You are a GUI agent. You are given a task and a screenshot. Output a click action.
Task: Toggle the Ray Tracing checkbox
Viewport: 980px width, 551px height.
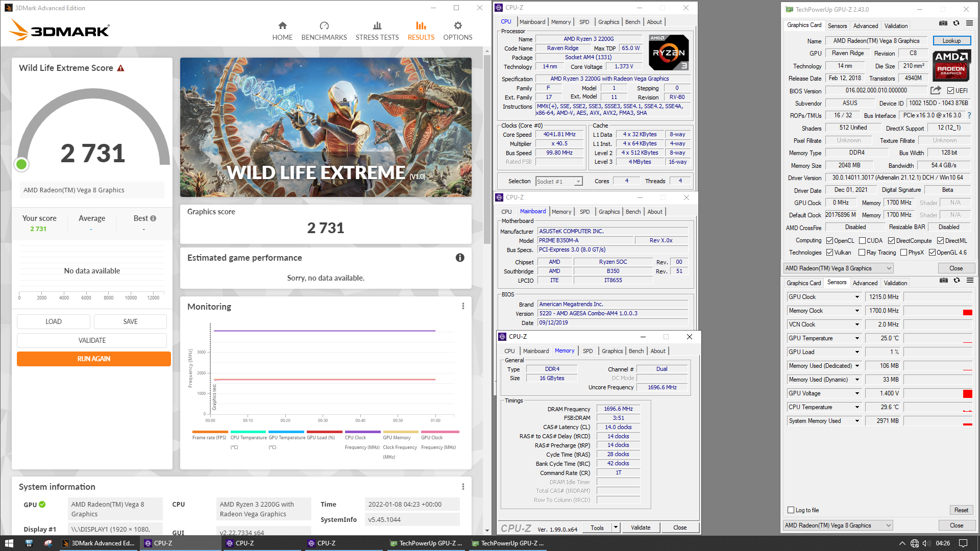tap(862, 253)
